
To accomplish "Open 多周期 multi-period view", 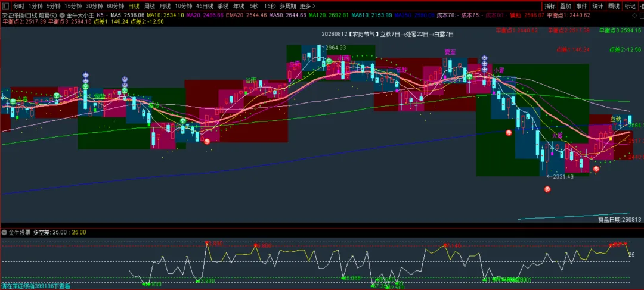I will [x=288, y=6].
